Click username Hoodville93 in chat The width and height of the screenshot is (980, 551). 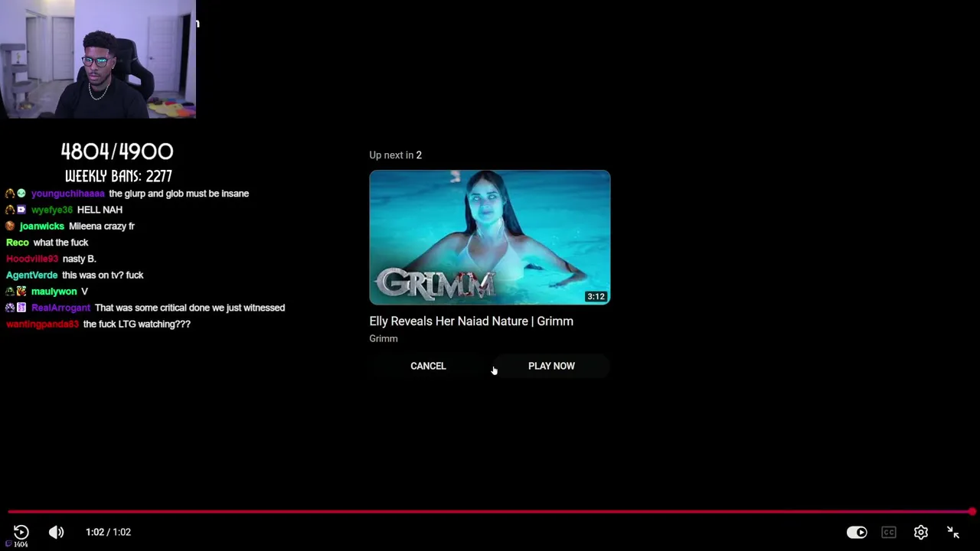coord(32,259)
